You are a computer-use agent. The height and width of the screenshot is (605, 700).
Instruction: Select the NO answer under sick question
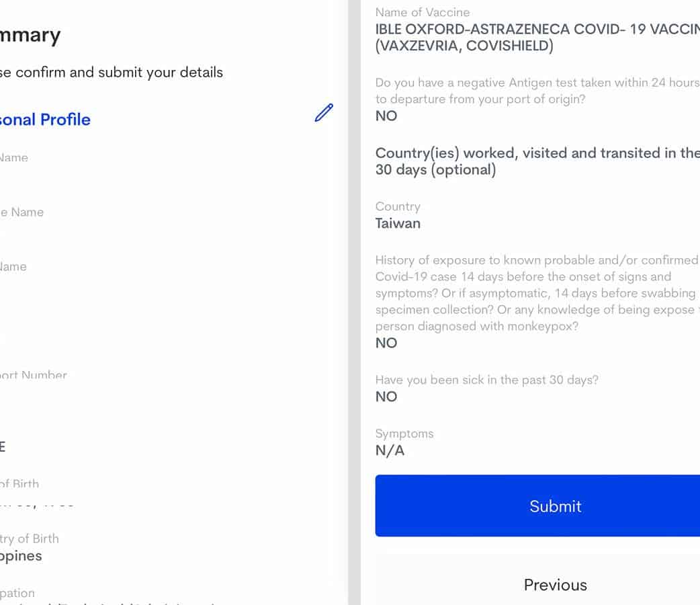pyautogui.click(x=386, y=397)
